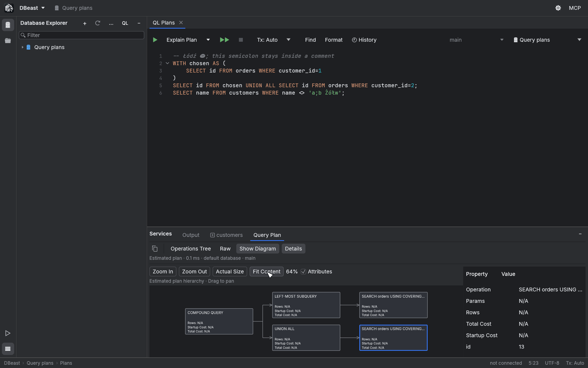
Task: Run all statements with double-play icon
Action: tap(225, 40)
